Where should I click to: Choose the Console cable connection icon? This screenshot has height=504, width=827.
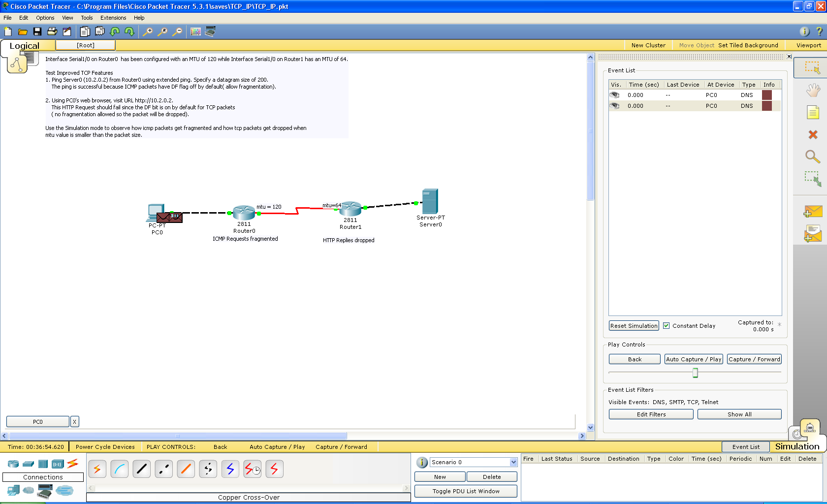120,469
